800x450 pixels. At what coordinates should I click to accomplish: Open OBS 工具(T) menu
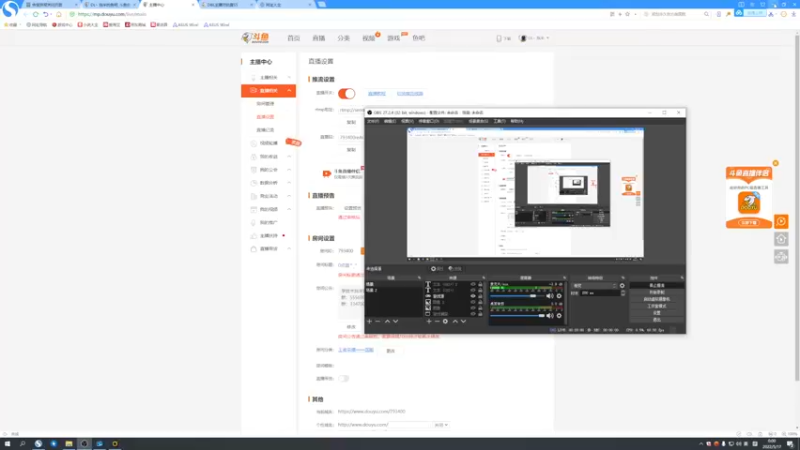click(499, 121)
